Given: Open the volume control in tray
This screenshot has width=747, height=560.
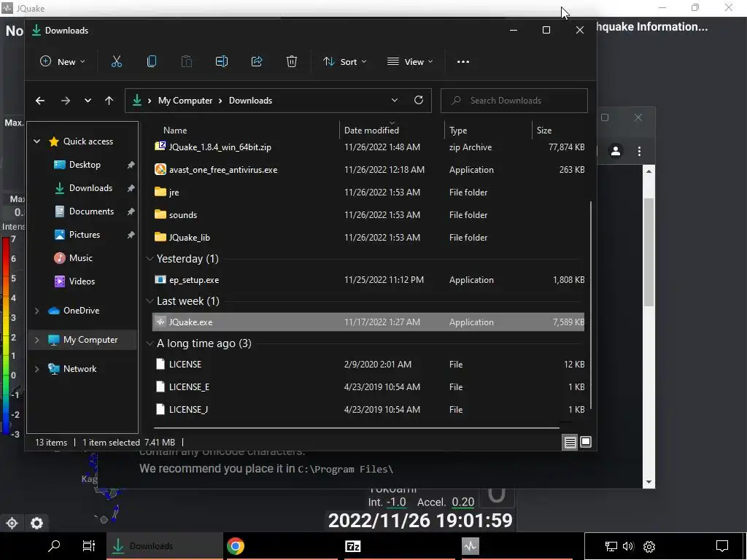Looking at the screenshot, I should (x=628, y=546).
